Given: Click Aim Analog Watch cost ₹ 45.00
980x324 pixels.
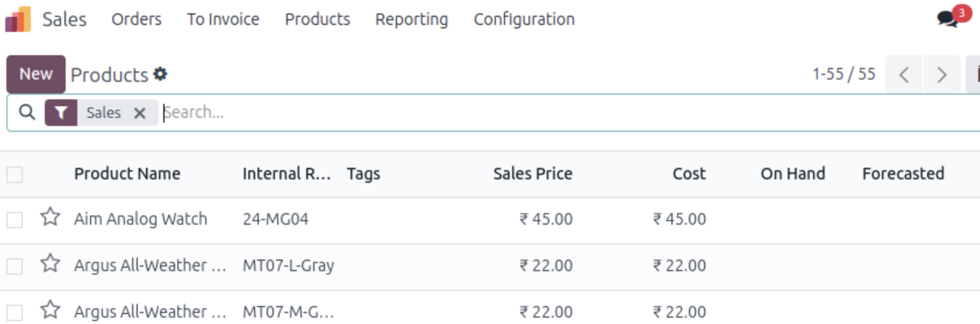Looking at the screenshot, I should point(679,219).
